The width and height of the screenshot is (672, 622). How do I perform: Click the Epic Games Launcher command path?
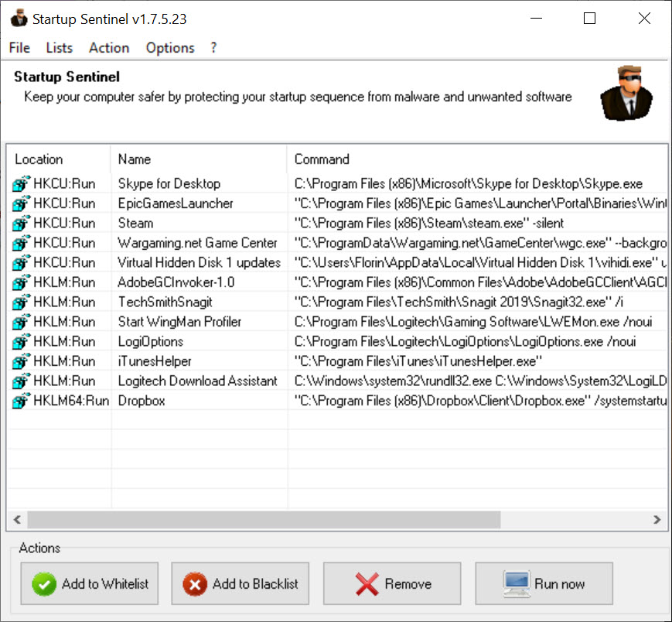tap(480, 203)
